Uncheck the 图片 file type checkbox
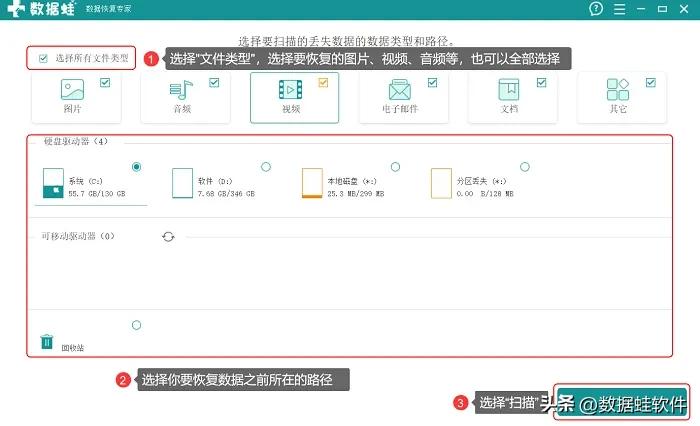The height and width of the screenshot is (426, 700). click(x=104, y=83)
